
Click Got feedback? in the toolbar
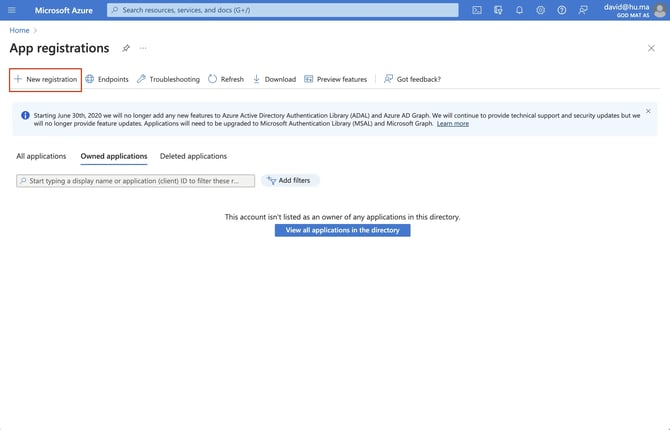[x=412, y=79]
